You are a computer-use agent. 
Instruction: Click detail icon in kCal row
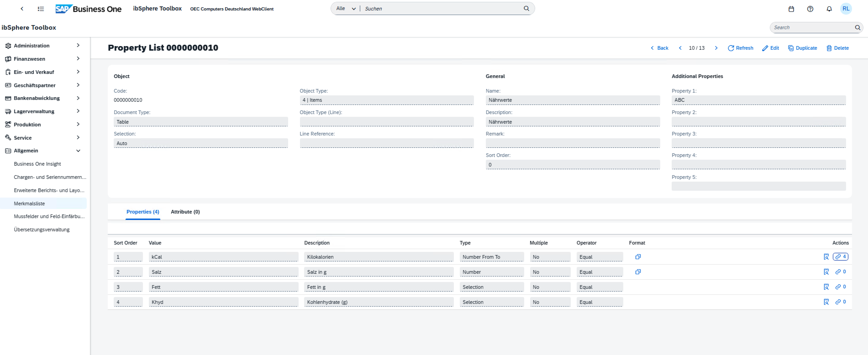pyautogui.click(x=826, y=257)
